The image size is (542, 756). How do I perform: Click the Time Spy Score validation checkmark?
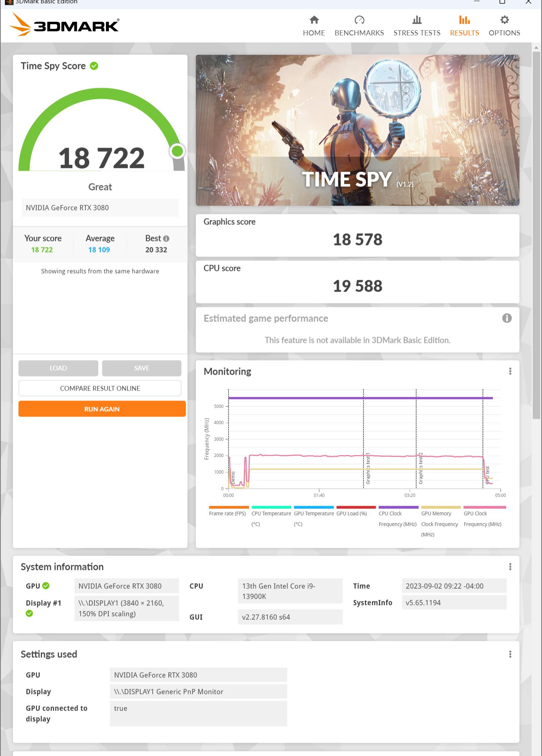coord(94,66)
